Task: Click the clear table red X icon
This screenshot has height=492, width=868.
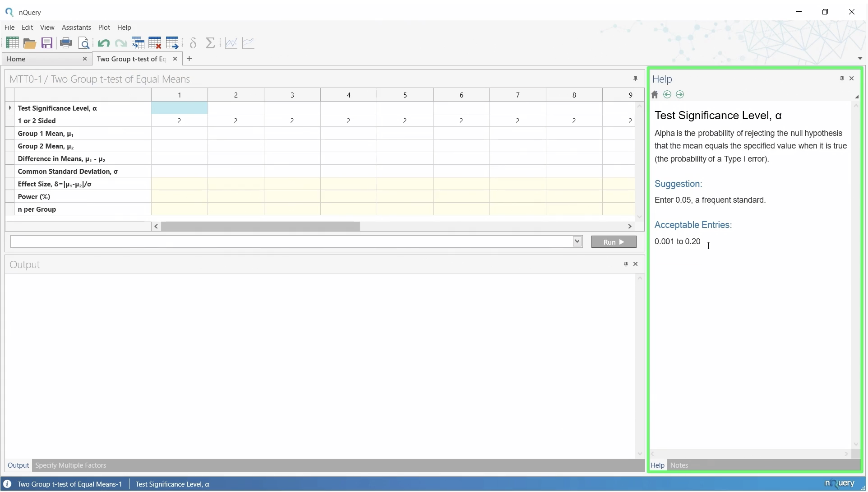Action: pos(155,43)
